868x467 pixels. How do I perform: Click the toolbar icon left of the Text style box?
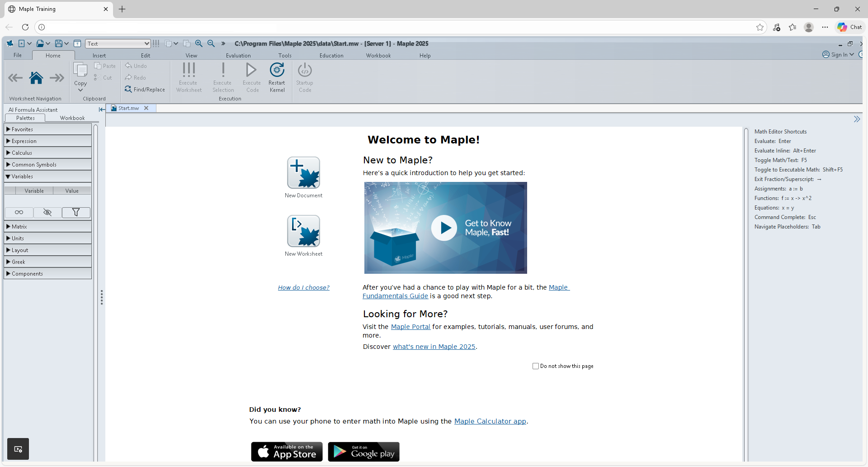[x=77, y=43]
